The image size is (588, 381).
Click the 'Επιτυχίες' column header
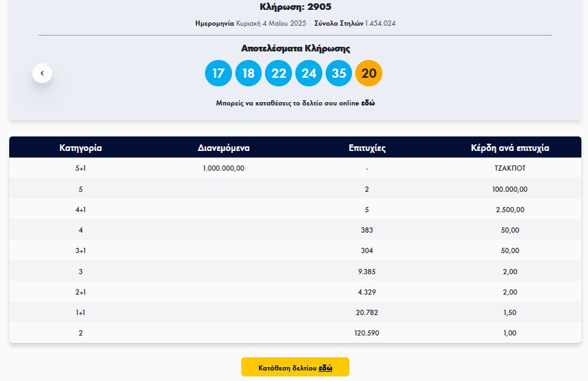coord(367,148)
